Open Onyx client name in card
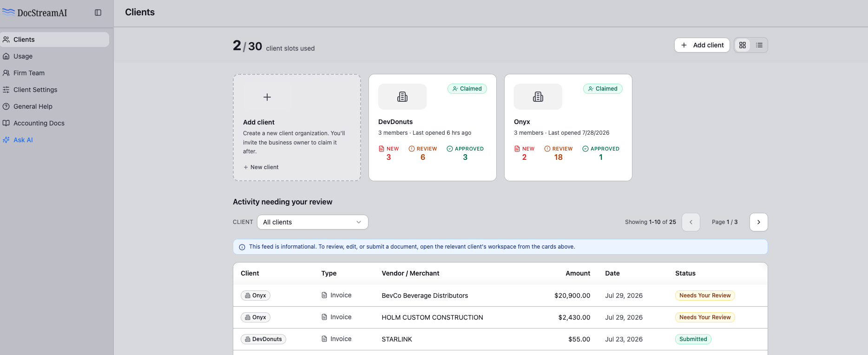The height and width of the screenshot is (355, 868). tap(522, 122)
